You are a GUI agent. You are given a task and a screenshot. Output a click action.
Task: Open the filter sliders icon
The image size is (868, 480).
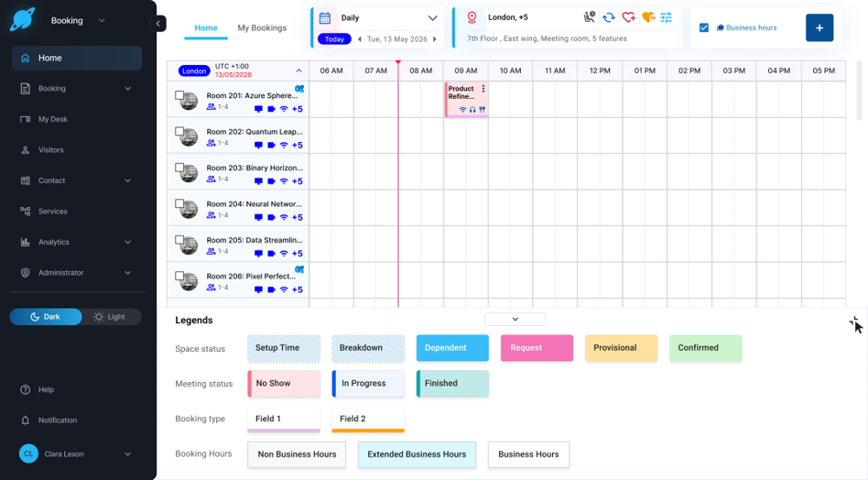click(x=666, y=17)
